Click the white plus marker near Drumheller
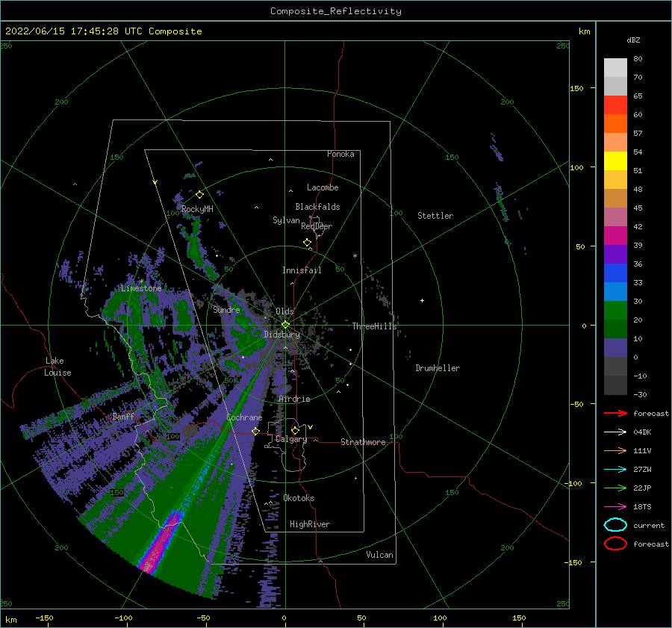This screenshot has width=672, height=628. [422, 300]
